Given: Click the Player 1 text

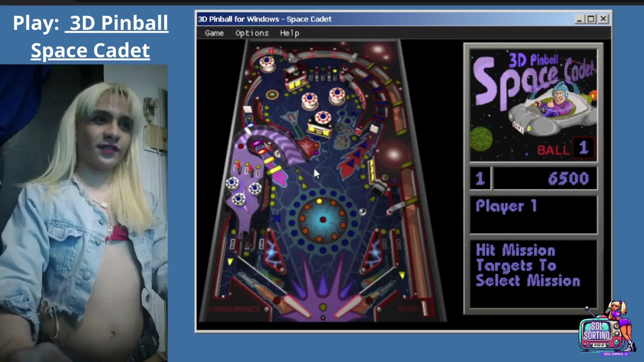Looking at the screenshot, I should 506,206.
